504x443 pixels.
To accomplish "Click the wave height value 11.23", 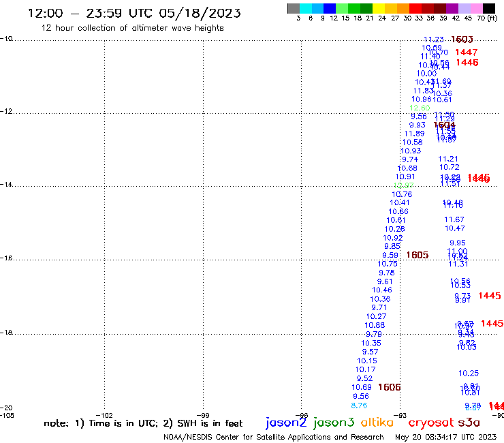I will click(434, 40).
